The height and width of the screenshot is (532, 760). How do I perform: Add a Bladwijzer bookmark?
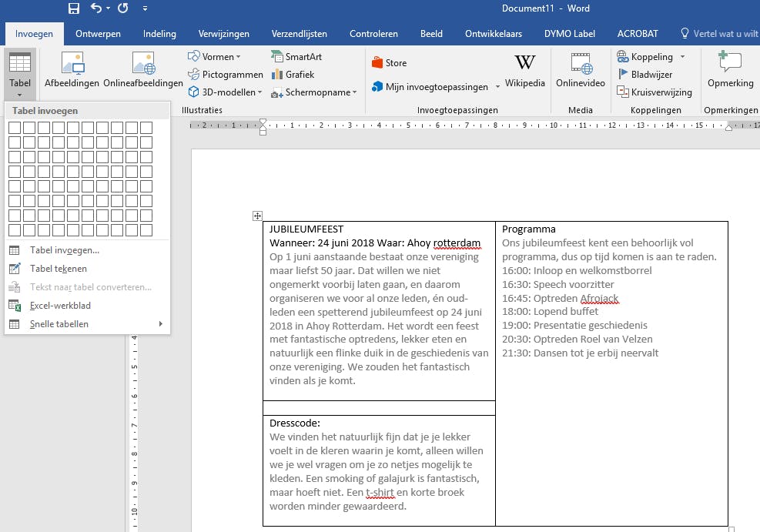645,75
